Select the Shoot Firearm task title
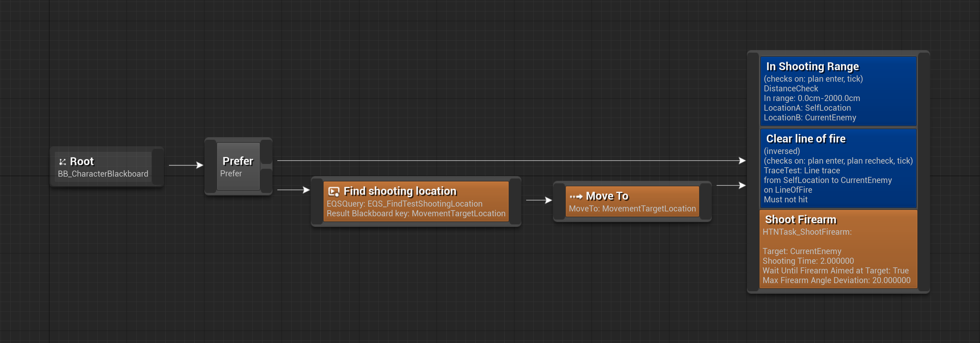This screenshot has width=980, height=343. (800, 219)
